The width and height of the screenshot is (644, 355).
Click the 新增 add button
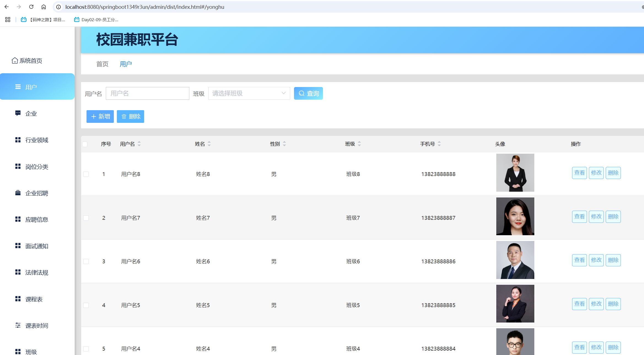pos(100,116)
